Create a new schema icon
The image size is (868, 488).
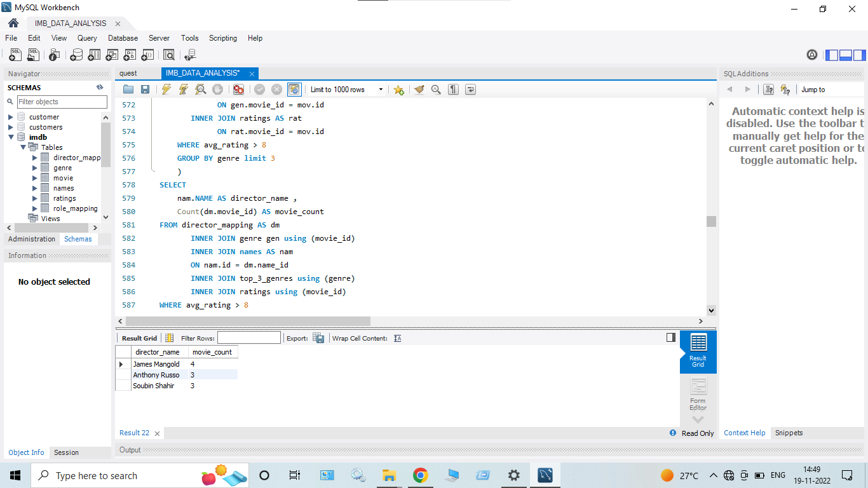click(76, 55)
